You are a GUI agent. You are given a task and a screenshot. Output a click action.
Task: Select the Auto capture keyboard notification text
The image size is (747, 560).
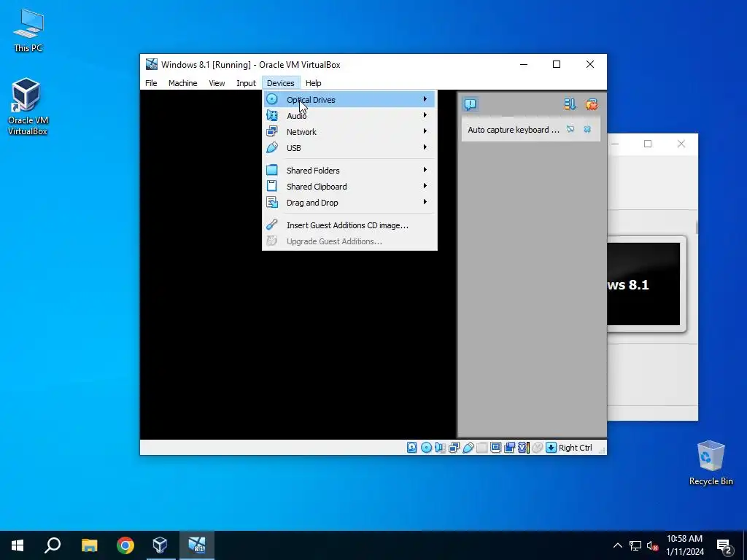click(513, 130)
